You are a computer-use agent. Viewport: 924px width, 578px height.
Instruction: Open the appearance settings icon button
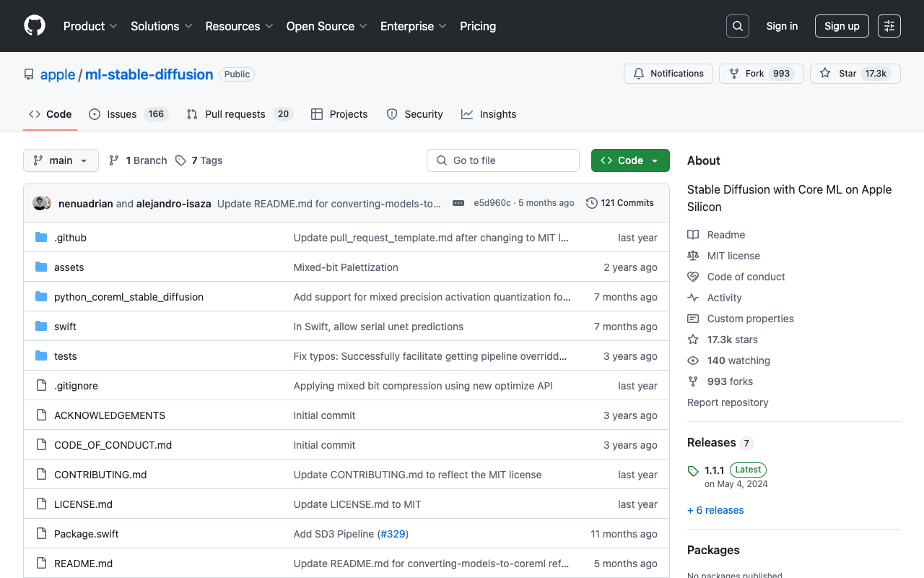(x=889, y=26)
